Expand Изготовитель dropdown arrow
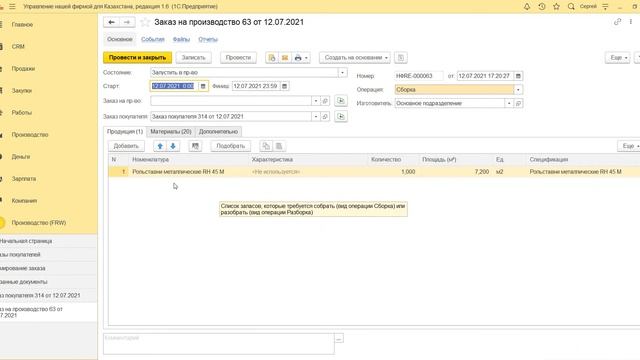640x360 pixels. [x=509, y=104]
